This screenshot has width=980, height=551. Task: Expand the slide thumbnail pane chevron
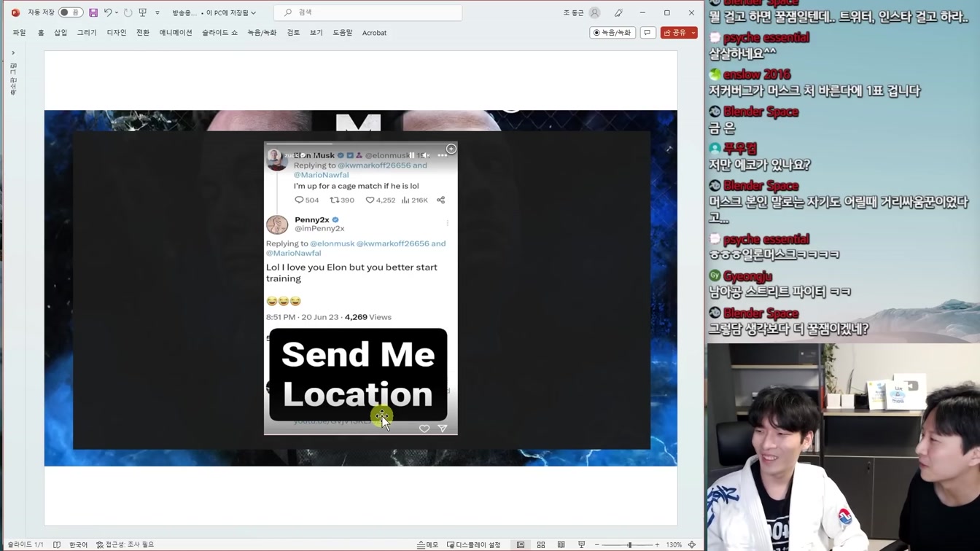pos(13,52)
